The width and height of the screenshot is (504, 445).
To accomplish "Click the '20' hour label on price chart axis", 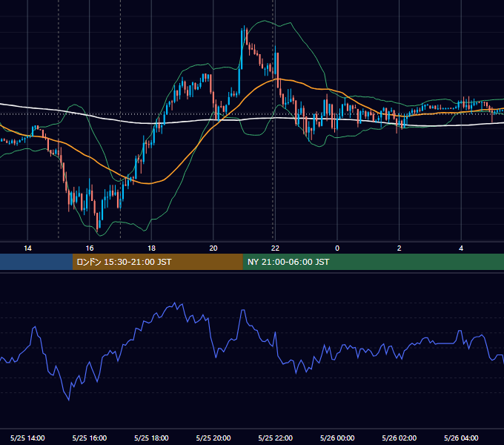I will (213, 248).
